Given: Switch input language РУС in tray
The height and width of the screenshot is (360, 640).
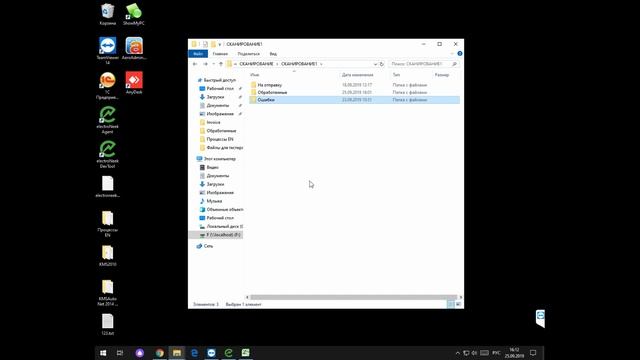Looking at the screenshot, I should (496, 353).
